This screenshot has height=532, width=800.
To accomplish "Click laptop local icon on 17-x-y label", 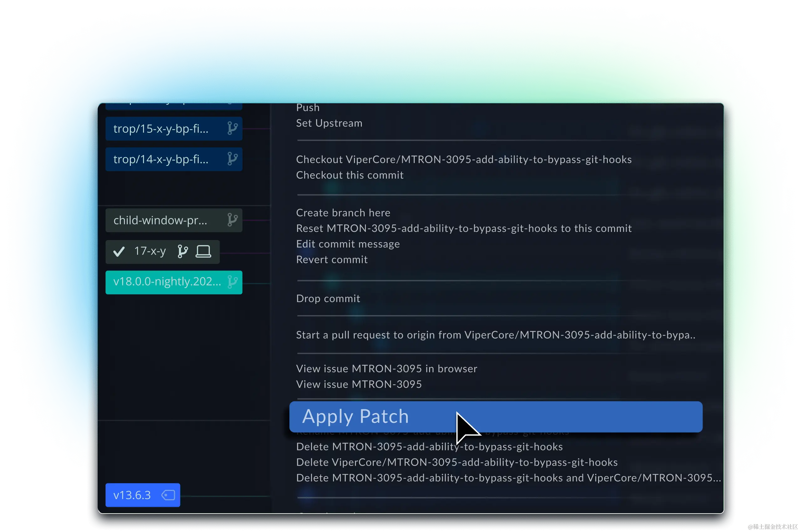I will 203,251.
